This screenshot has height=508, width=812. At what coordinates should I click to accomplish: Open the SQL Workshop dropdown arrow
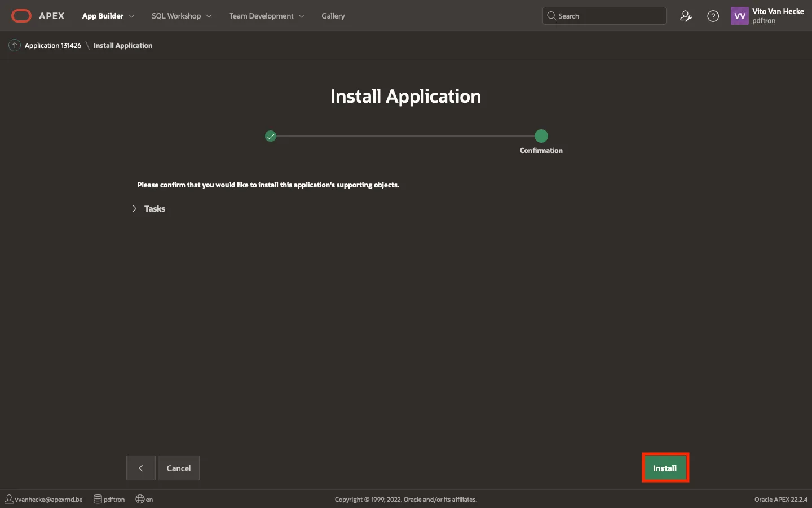[x=209, y=16]
